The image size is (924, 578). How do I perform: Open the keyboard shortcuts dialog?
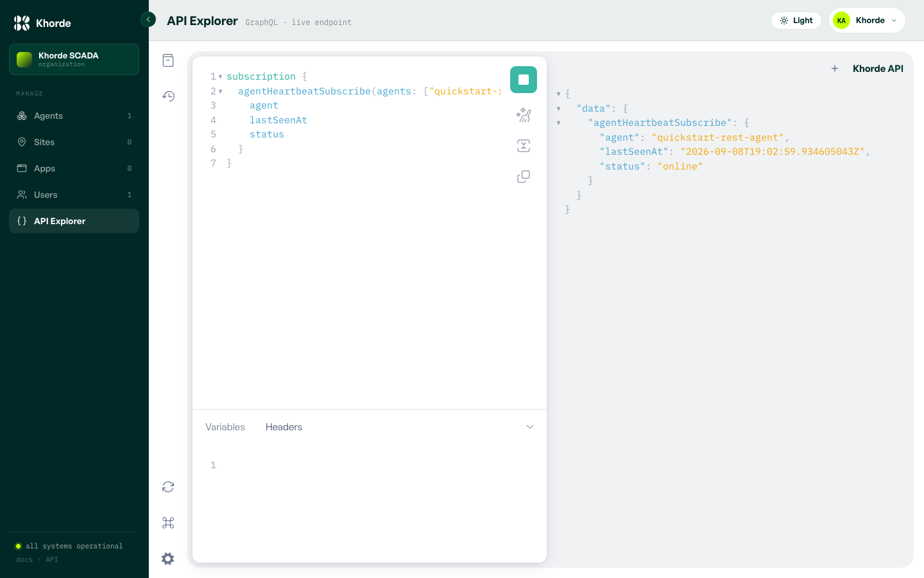pos(168,523)
